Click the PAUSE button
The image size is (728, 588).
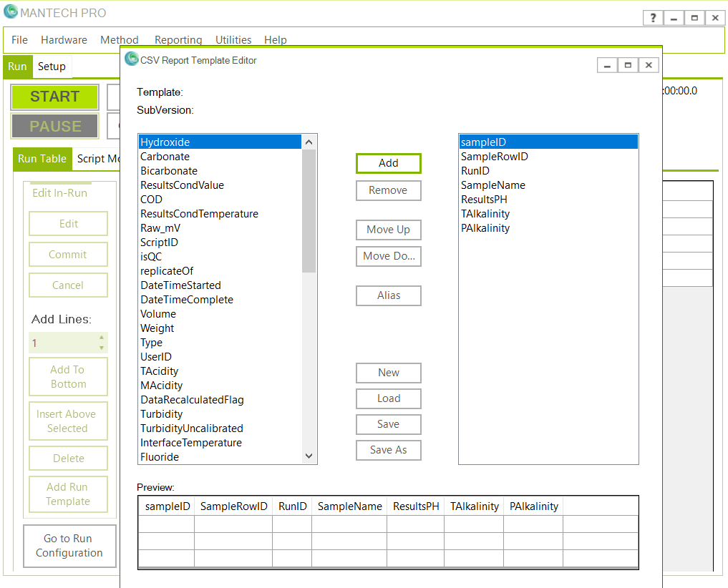pyautogui.click(x=55, y=126)
